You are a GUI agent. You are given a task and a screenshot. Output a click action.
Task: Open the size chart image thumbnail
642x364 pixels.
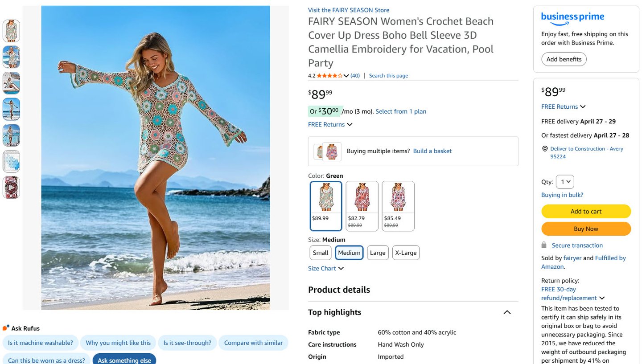pyautogui.click(x=11, y=161)
